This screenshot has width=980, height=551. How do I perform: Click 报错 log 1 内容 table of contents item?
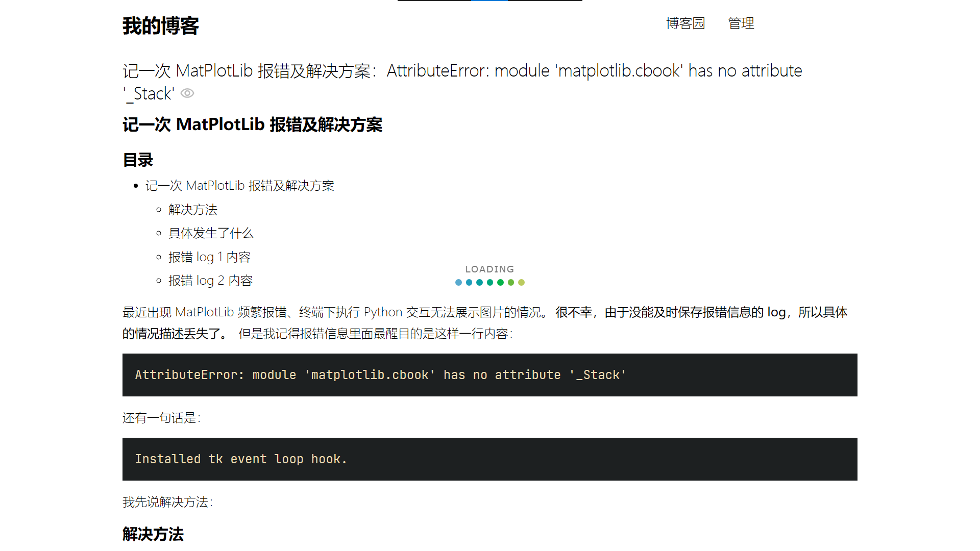coord(209,256)
